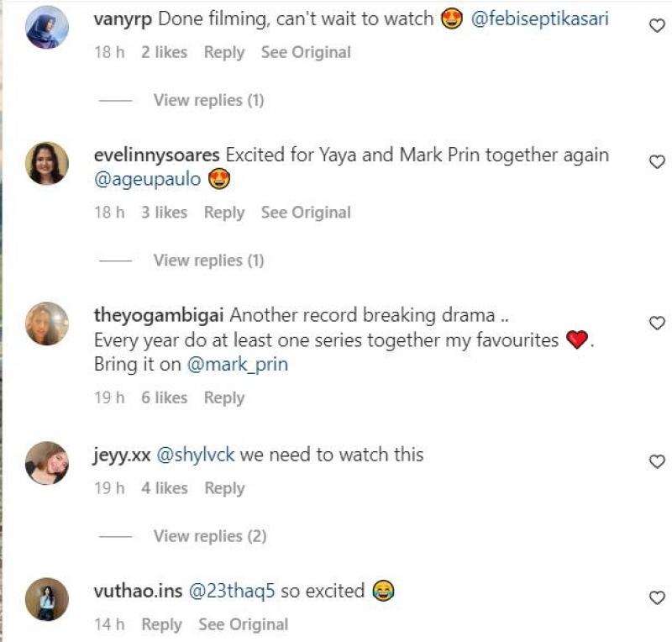Click theyogambigai's profile photo

tap(47, 324)
